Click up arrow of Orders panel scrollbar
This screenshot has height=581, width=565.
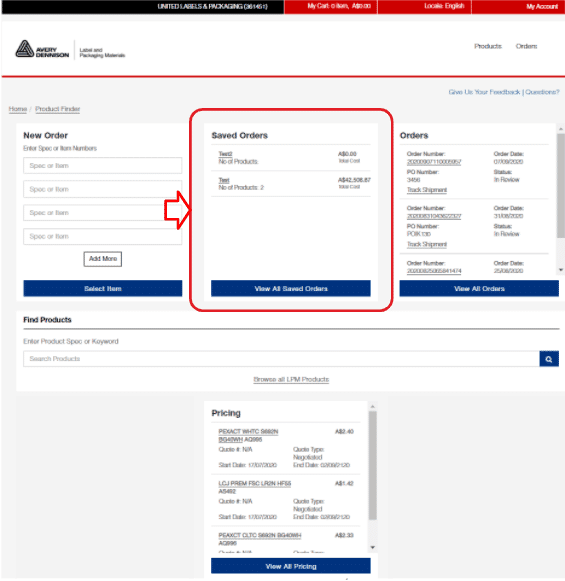point(561,129)
